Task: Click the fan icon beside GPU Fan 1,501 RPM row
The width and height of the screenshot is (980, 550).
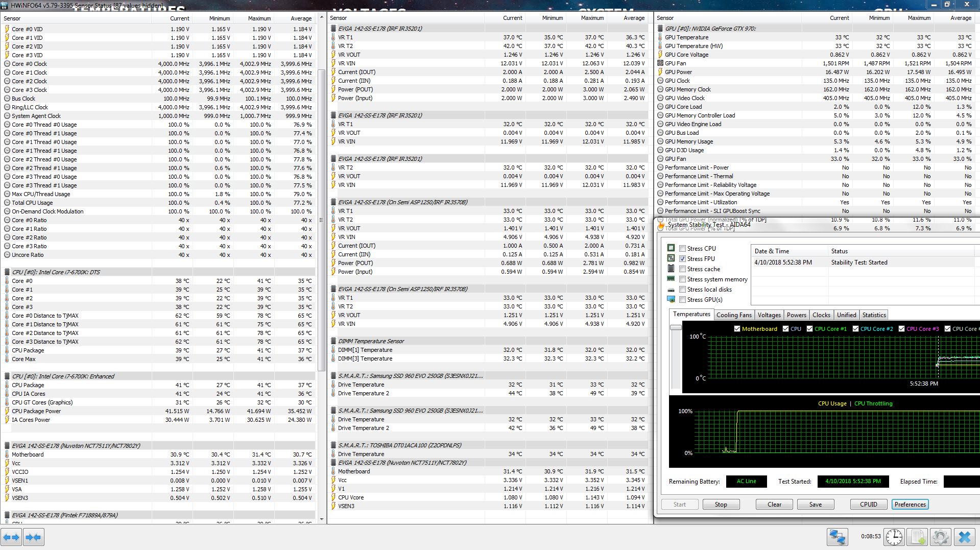Action: coord(660,63)
